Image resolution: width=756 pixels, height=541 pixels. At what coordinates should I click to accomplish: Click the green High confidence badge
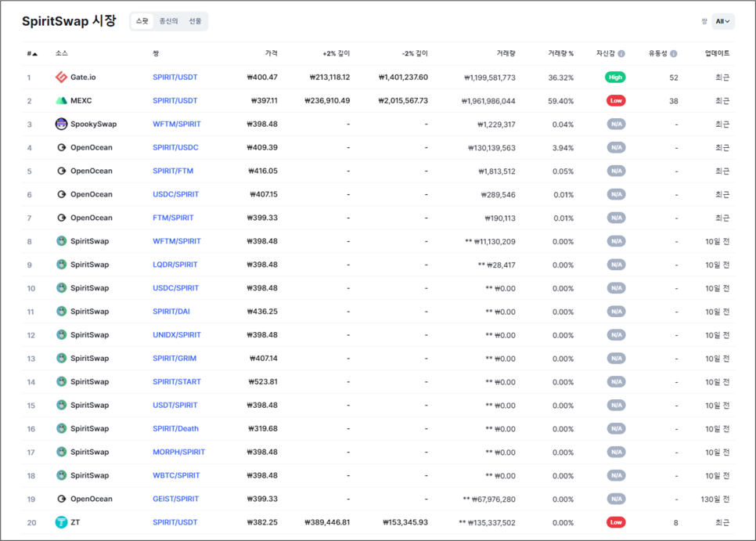(x=616, y=78)
